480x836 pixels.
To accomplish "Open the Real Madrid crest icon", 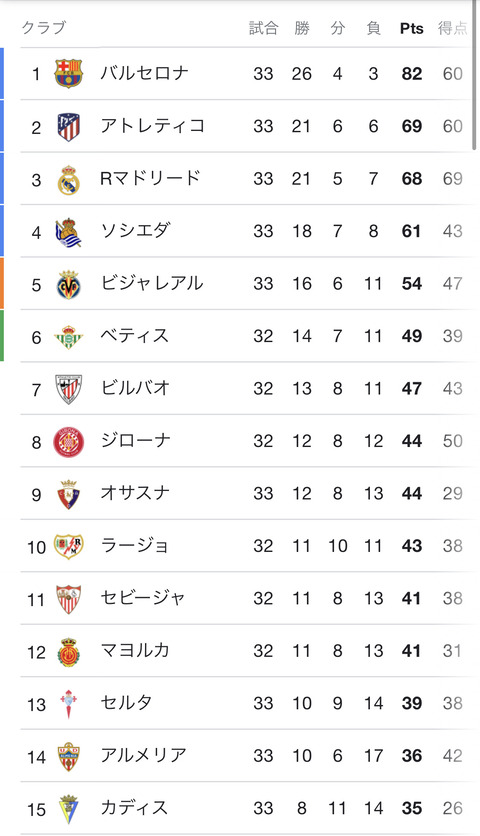I will pyautogui.click(x=68, y=180).
